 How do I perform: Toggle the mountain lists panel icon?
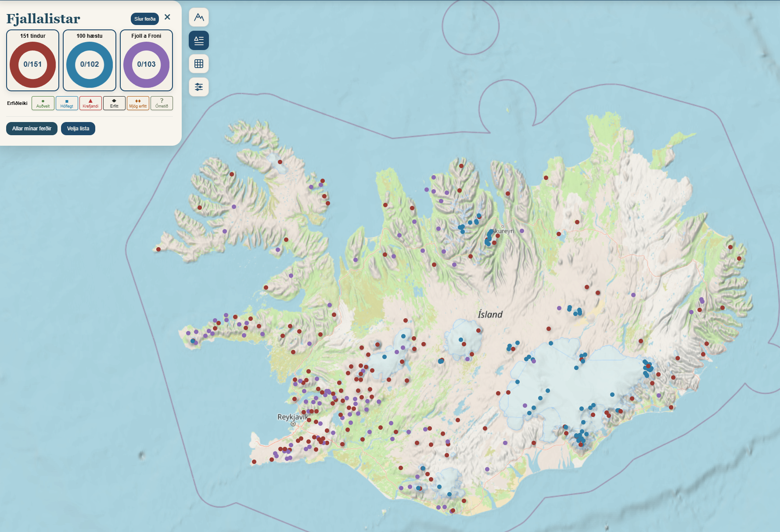click(x=199, y=41)
